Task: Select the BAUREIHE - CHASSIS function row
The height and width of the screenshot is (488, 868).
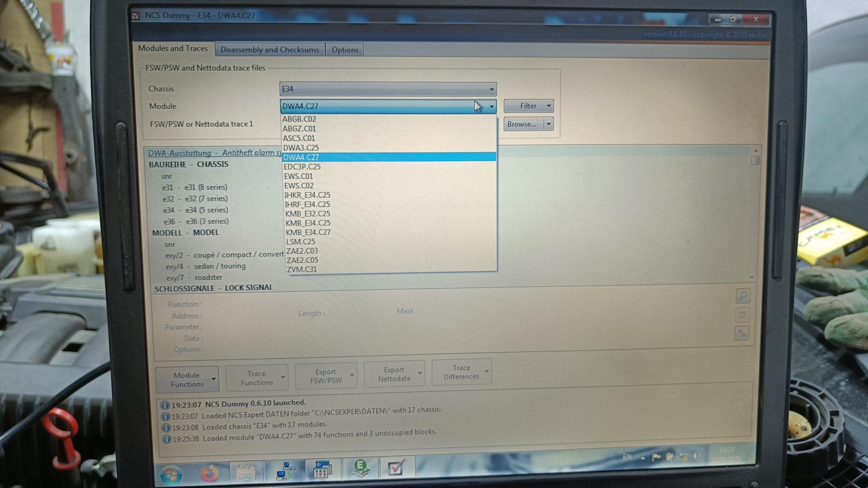Action: tap(189, 164)
